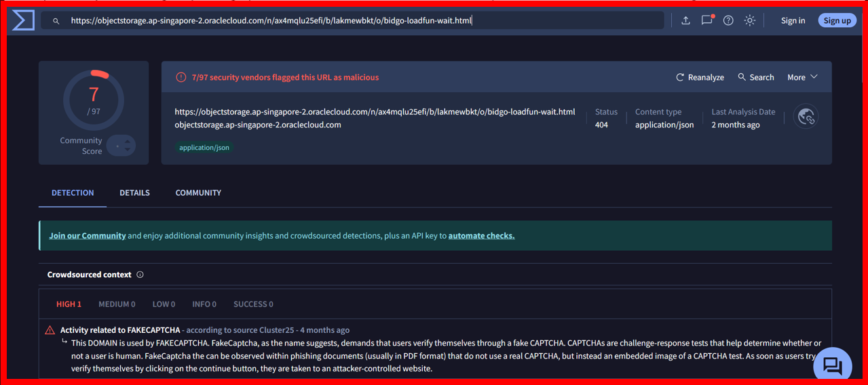Click the 'Activity related to FAKECAPTCHA' heading

click(120, 330)
